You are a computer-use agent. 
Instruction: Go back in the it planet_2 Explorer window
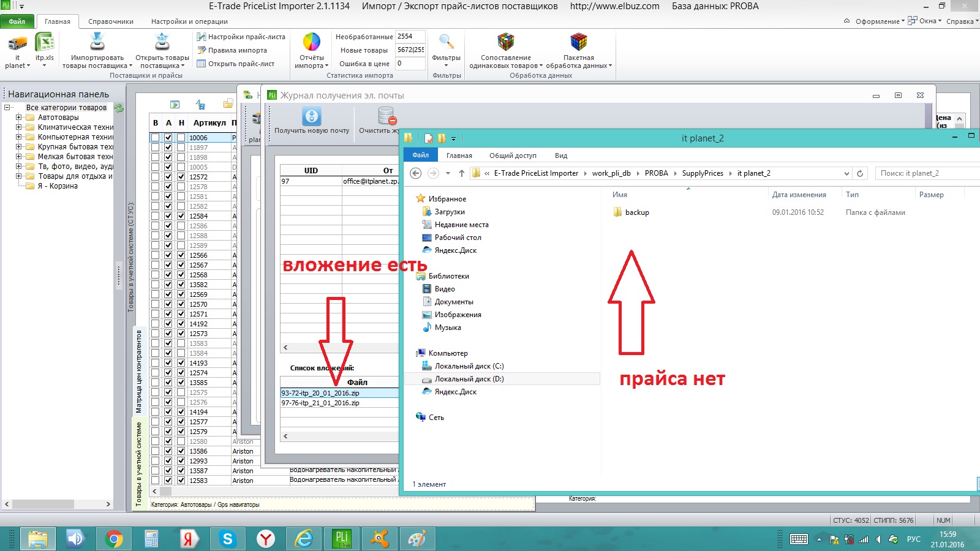coord(415,173)
